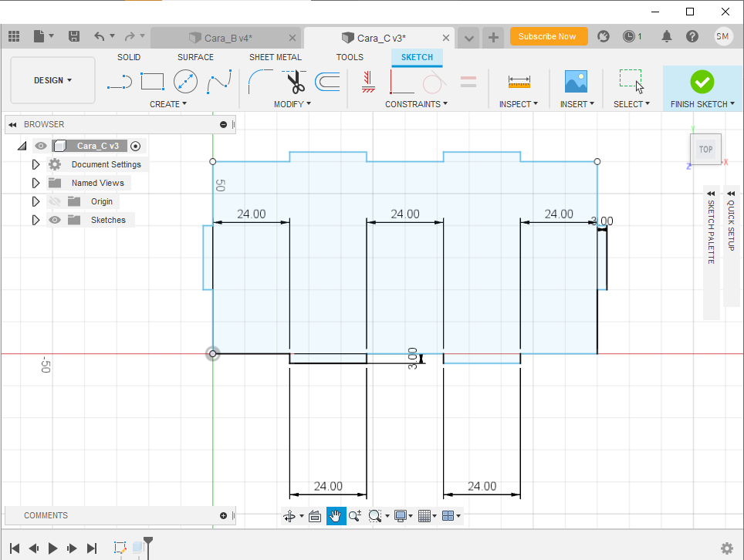Open the notifications bell
The image size is (744, 560).
pyautogui.click(x=667, y=36)
